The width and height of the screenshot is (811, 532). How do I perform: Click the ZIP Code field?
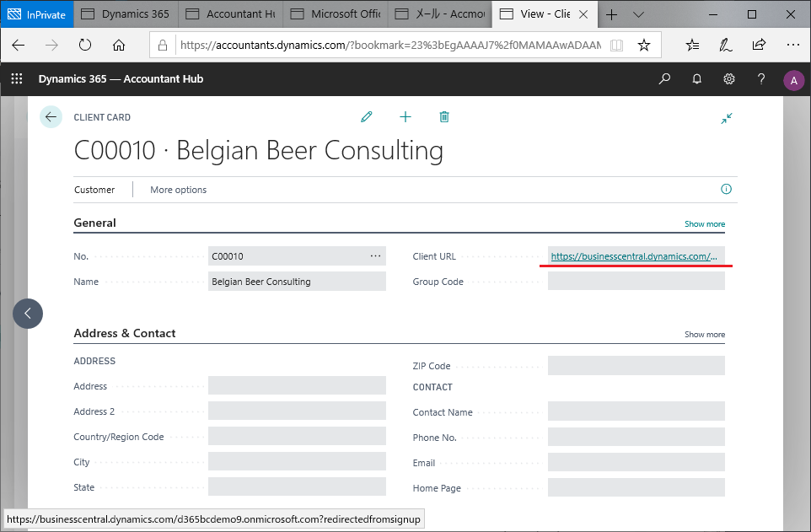click(636, 366)
